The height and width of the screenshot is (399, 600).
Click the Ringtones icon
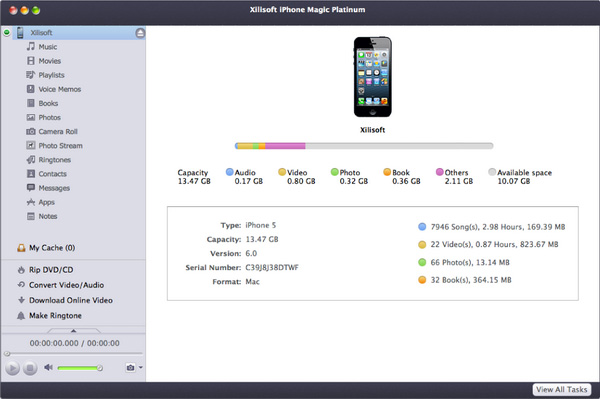click(x=31, y=160)
